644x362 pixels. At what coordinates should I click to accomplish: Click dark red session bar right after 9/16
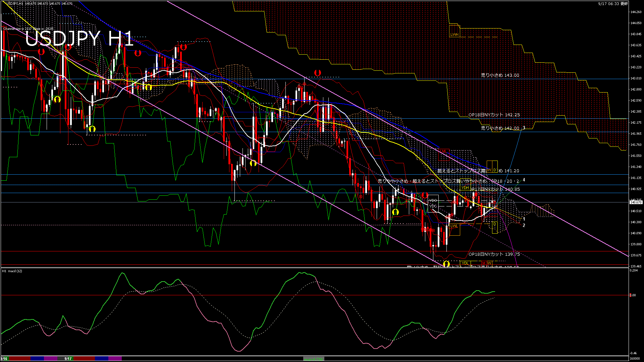(x=19, y=359)
